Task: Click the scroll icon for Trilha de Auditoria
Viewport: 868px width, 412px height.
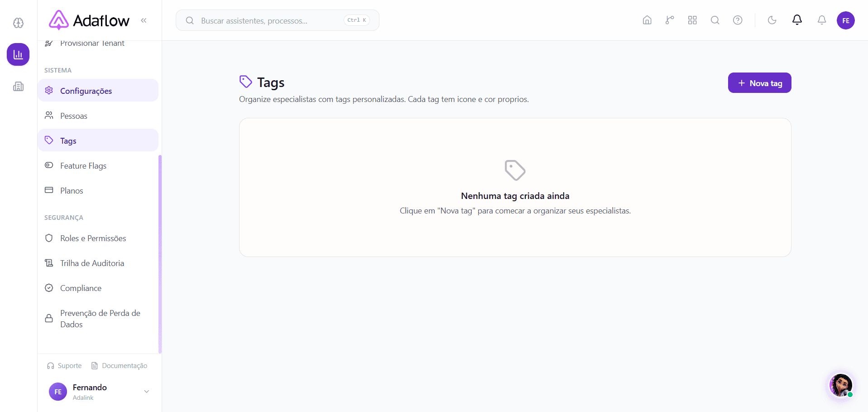Action: [49, 262]
